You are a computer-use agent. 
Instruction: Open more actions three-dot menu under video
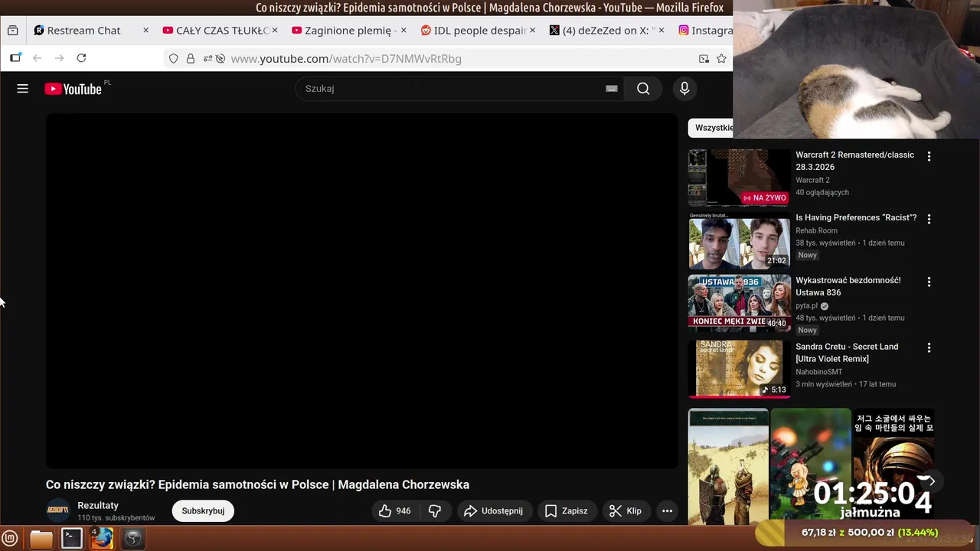tap(667, 511)
